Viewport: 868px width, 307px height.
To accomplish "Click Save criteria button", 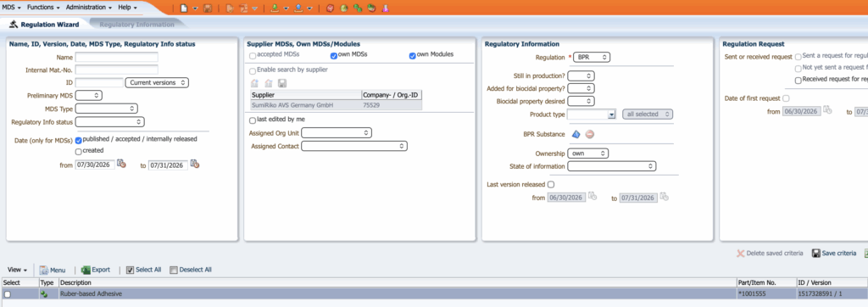I will pos(834,254).
